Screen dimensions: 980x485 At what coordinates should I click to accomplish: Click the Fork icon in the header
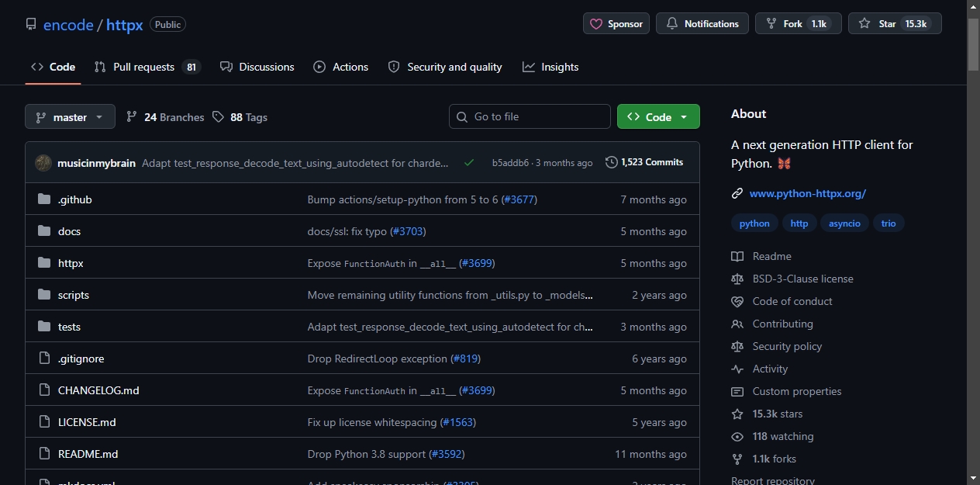pyautogui.click(x=771, y=24)
